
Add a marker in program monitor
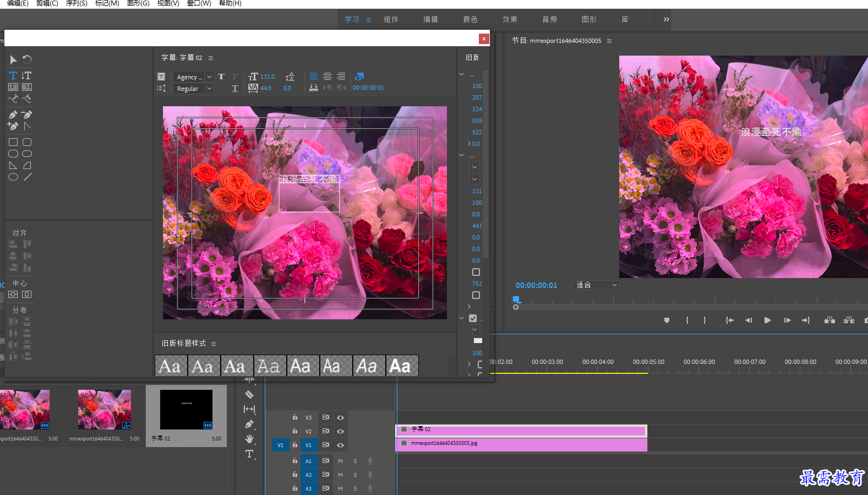coord(667,320)
